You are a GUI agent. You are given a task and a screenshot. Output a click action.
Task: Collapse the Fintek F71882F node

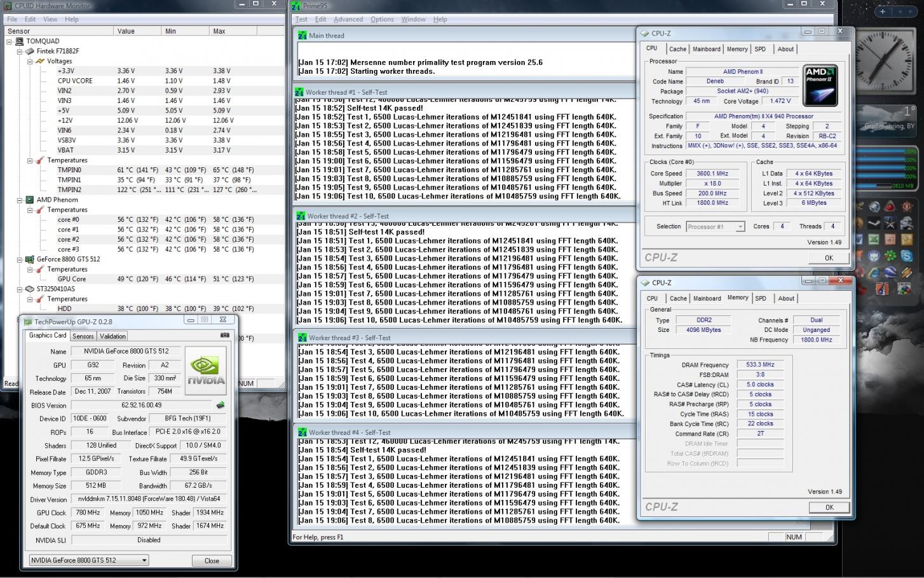point(19,52)
